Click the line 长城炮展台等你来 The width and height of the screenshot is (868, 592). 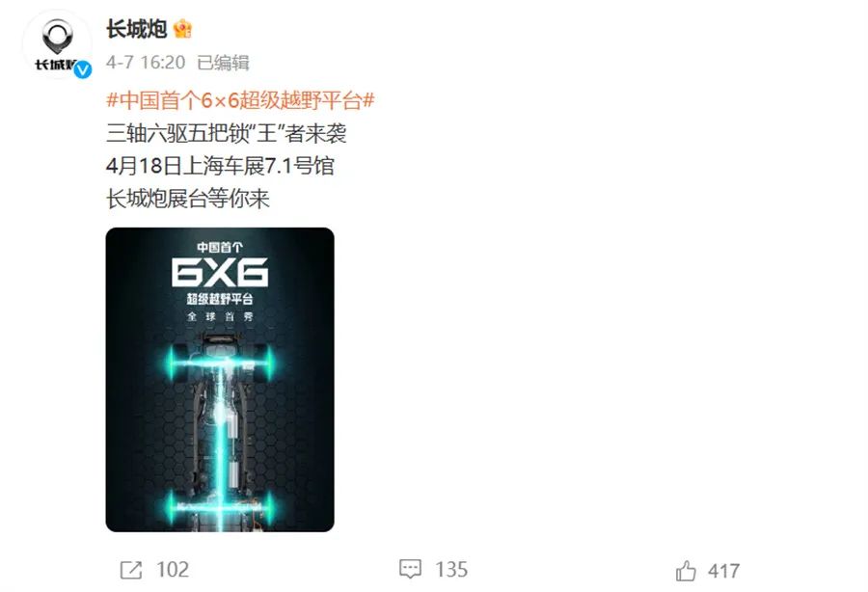point(188,199)
